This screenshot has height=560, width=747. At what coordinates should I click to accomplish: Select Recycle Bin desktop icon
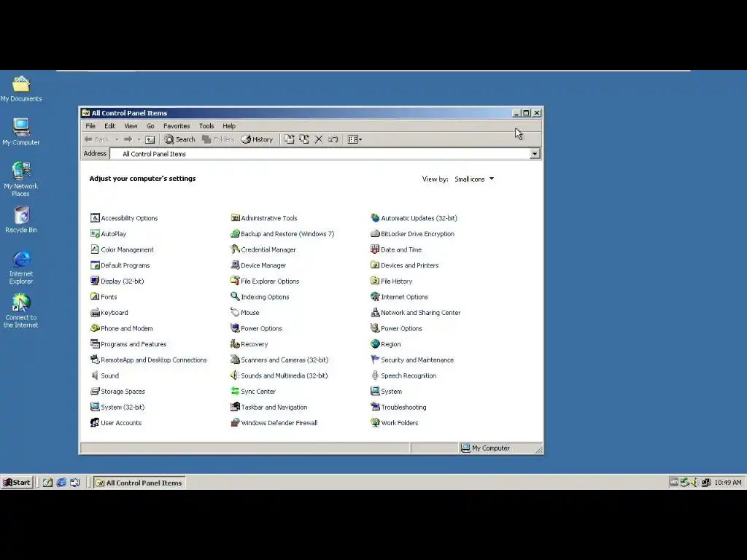21,219
